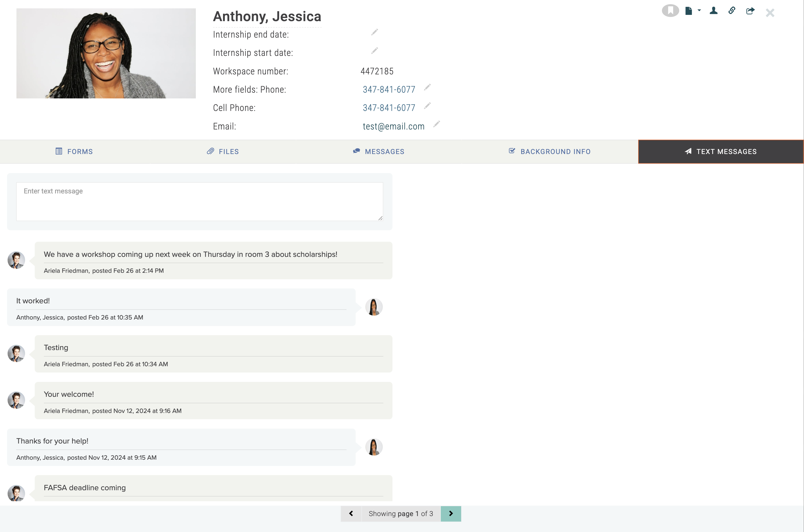Select 'FAFSA deadline coming' message text
The image size is (804, 532).
[85, 488]
